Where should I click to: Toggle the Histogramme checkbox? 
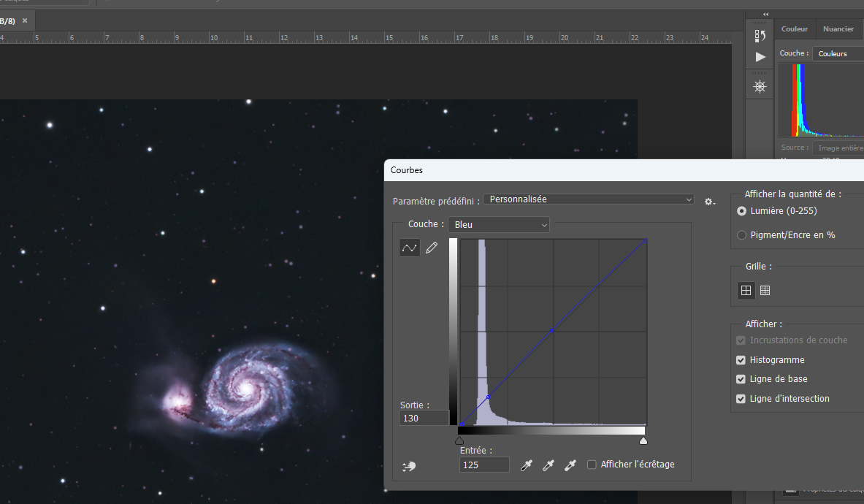[741, 360]
